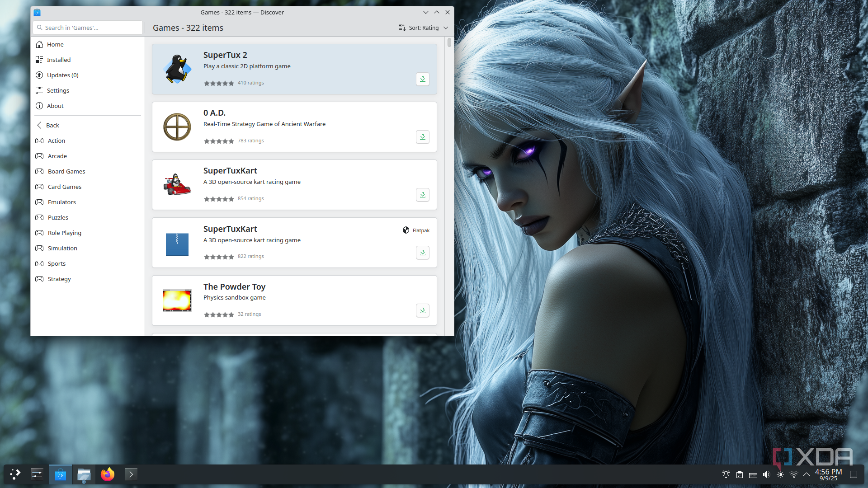The image size is (868, 488).
Task: Select the Card Games category
Action: 88,187
